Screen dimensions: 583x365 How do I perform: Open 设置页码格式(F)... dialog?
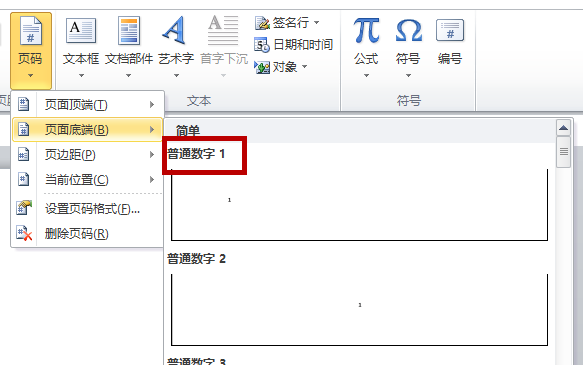tap(88, 209)
